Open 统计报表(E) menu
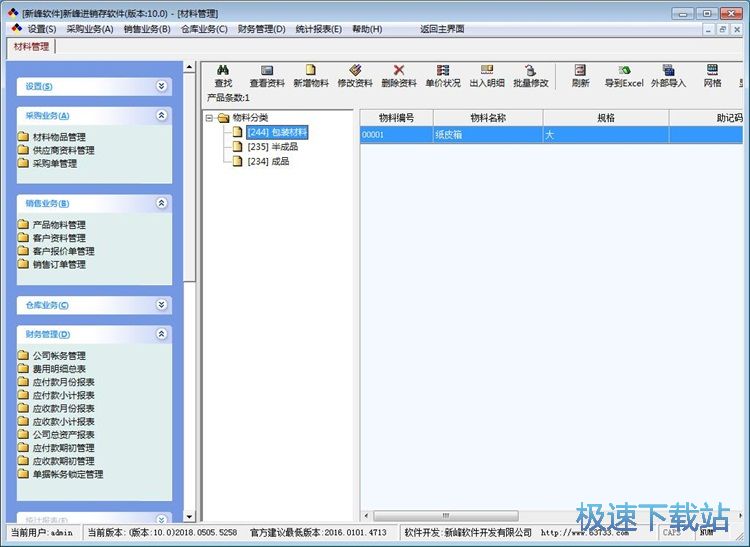The image size is (750, 547). tap(319, 29)
